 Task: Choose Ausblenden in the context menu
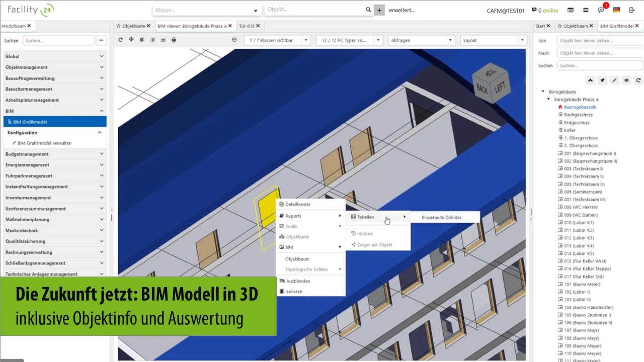[x=310, y=281]
